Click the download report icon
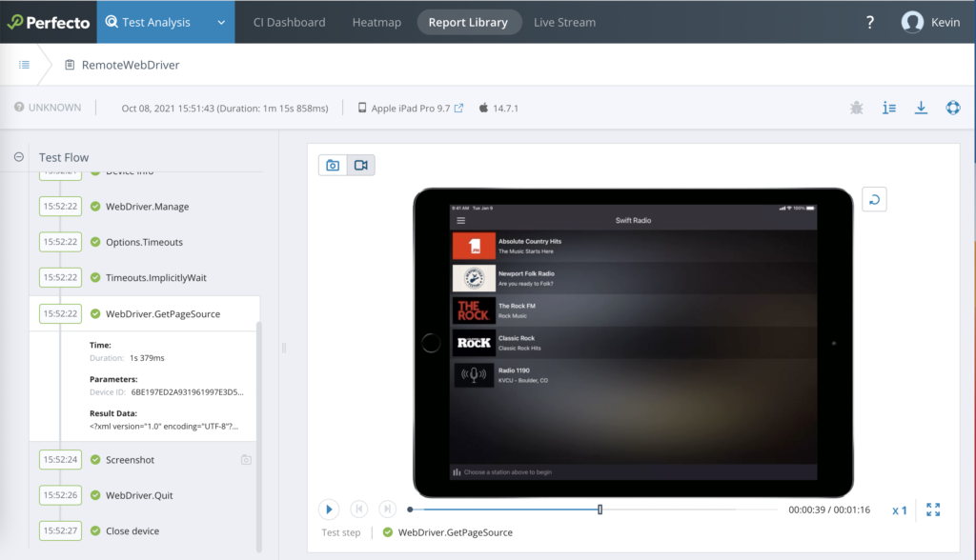 [921, 108]
